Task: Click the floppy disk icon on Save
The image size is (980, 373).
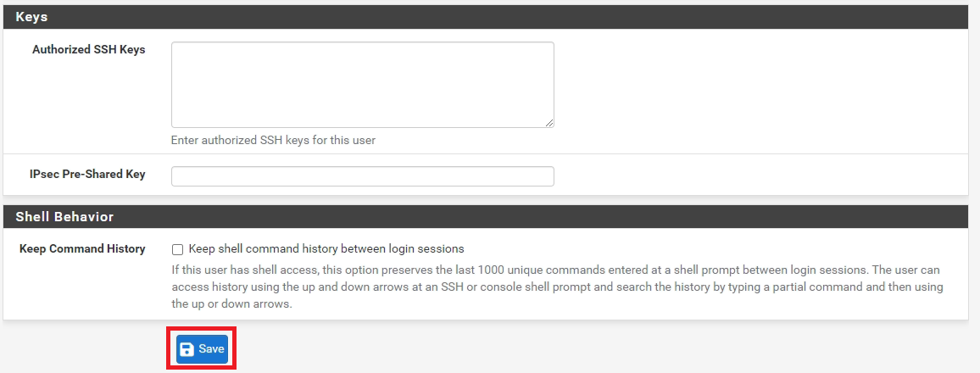Action: point(187,349)
